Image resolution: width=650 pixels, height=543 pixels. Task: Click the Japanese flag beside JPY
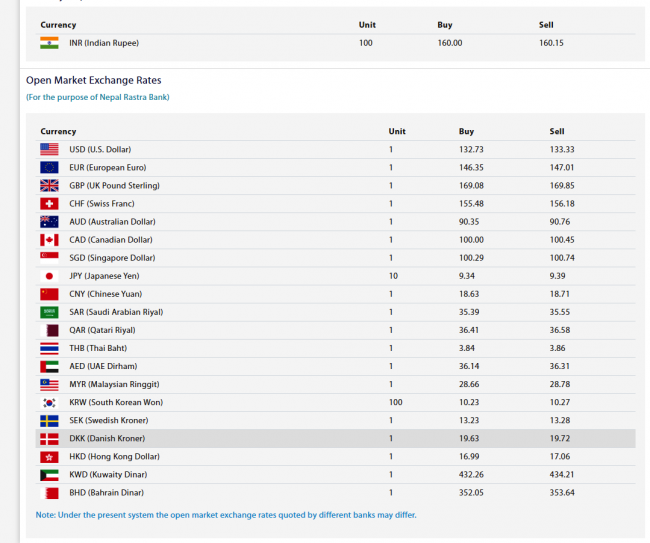pos(49,276)
